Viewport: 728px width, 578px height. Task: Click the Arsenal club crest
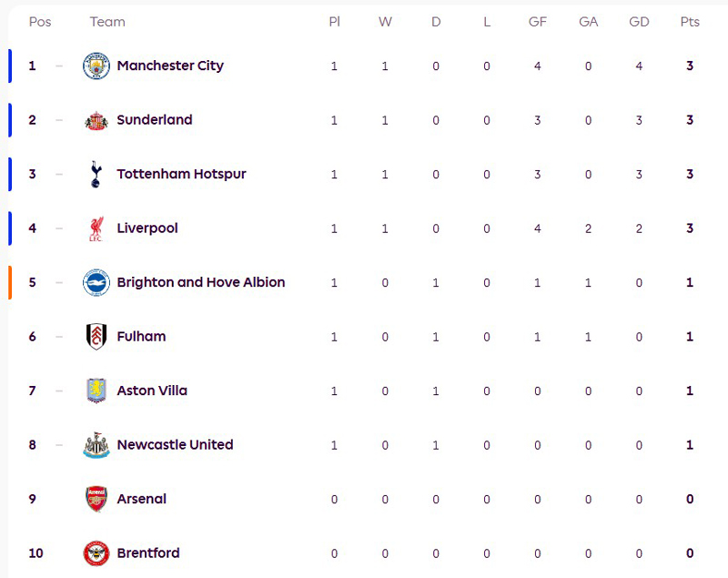coord(96,499)
